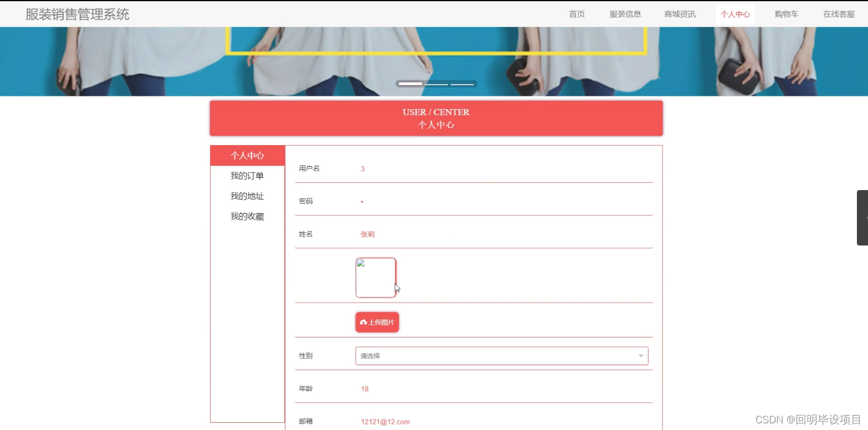The image size is (868, 430).
Task: Open 我的订单 in the sidebar
Action: (247, 176)
